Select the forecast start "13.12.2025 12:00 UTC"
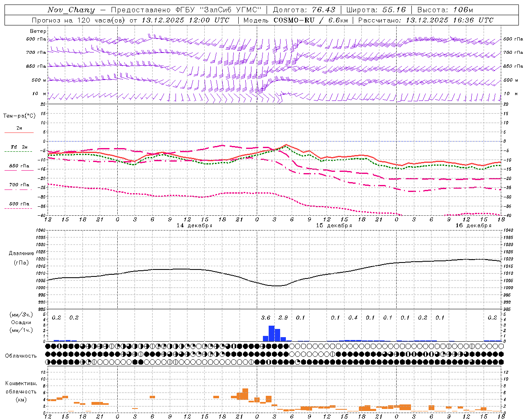Viewport: 525px width, 420px height. tap(185, 20)
